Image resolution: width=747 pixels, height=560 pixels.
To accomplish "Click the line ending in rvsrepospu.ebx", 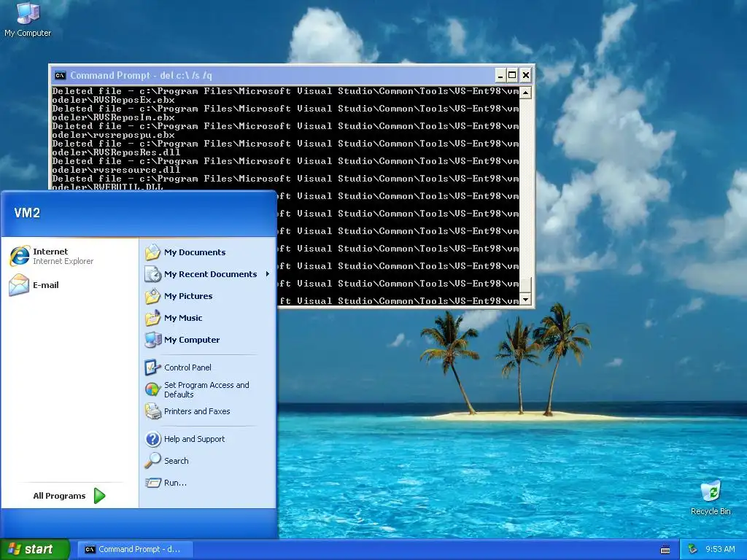I will click(113, 135).
